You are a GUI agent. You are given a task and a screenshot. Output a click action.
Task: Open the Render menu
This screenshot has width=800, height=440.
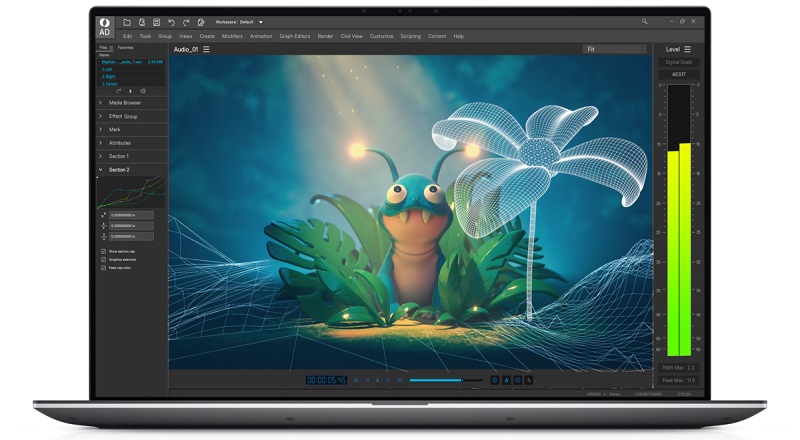[x=326, y=36]
